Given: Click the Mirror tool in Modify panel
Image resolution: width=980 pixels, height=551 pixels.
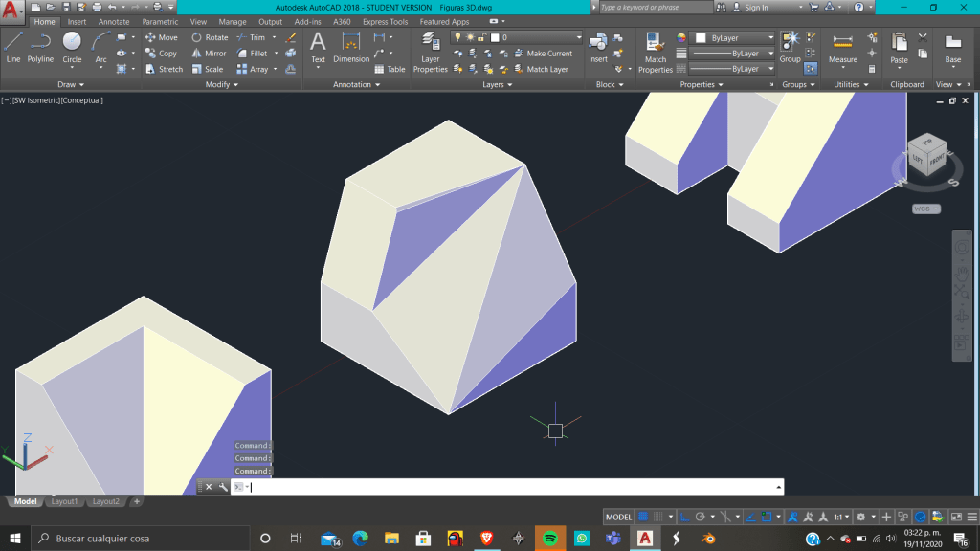Looking at the screenshot, I should click(208, 54).
